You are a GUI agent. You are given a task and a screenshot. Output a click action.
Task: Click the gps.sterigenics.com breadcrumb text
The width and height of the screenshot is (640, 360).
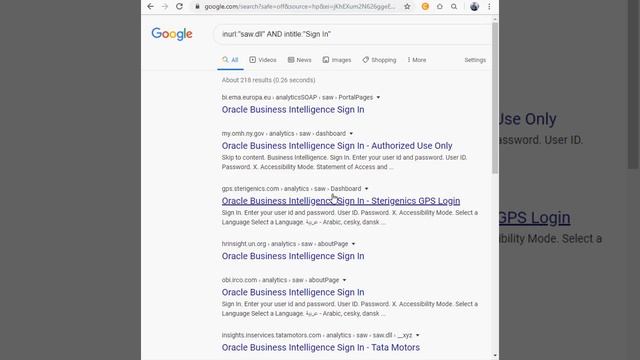click(291, 189)
